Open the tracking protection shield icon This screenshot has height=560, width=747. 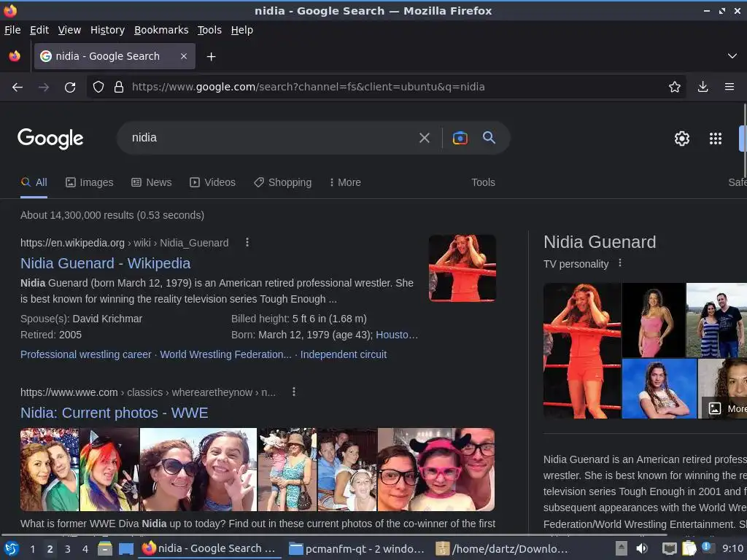pos(98,87)
